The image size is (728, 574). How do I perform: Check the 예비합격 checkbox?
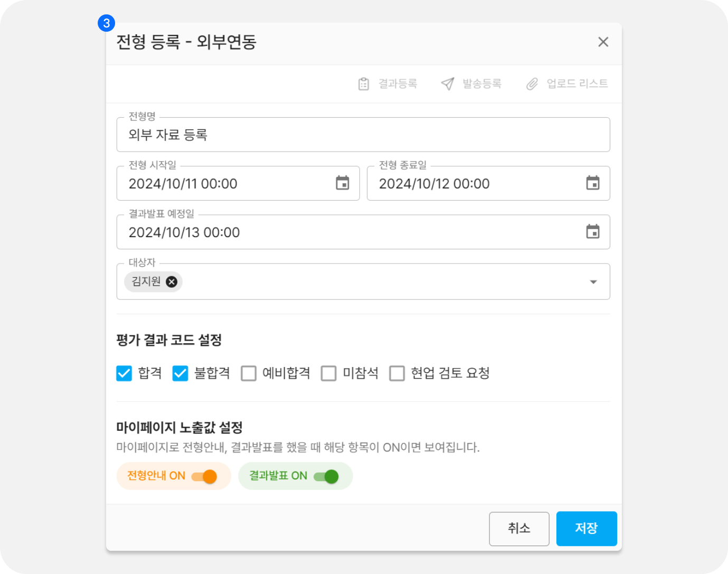coord(249,373)
